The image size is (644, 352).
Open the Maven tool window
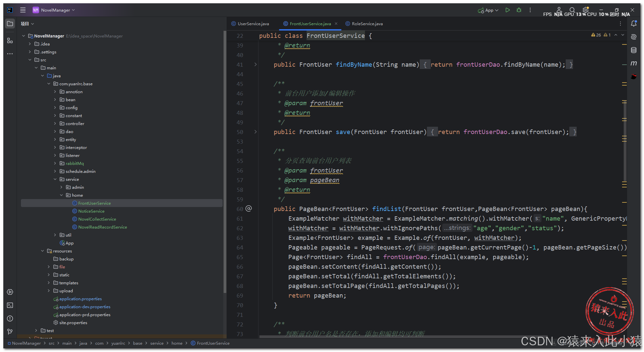(x=634, y=63)
